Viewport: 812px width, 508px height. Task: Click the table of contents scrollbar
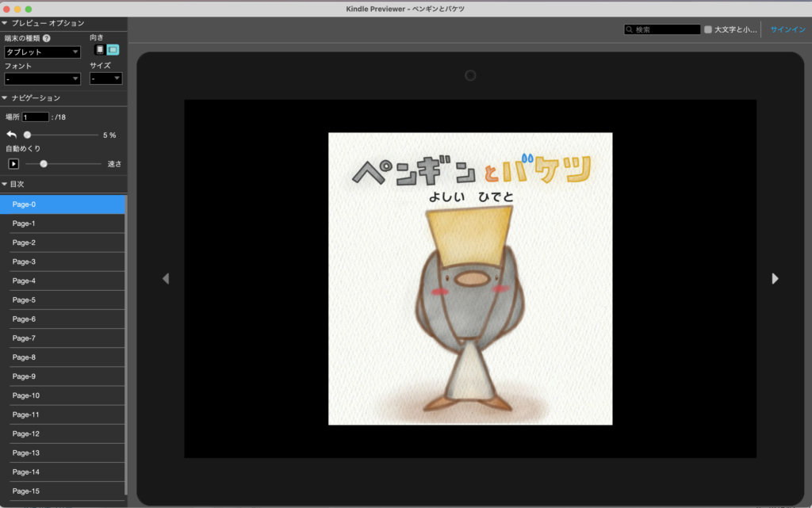click(126, 346)
